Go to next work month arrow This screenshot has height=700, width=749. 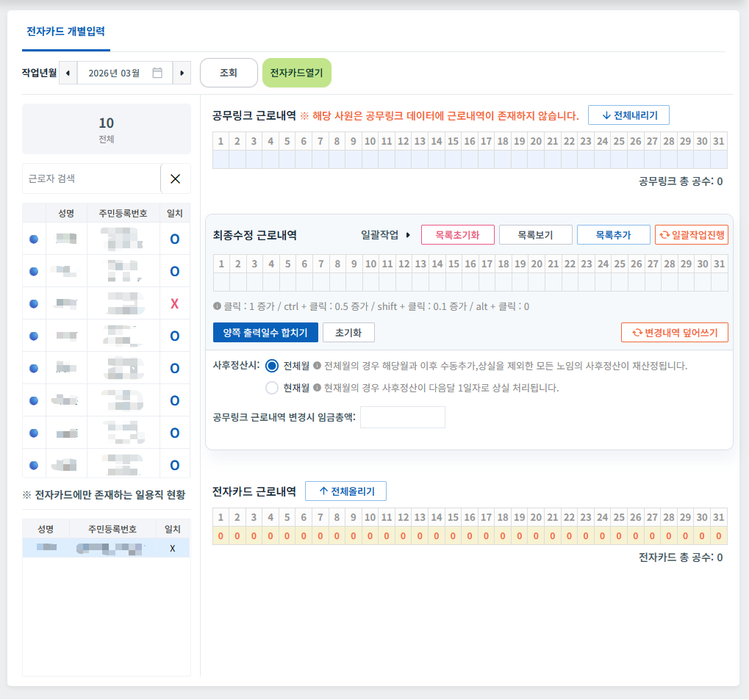(182, 73)
